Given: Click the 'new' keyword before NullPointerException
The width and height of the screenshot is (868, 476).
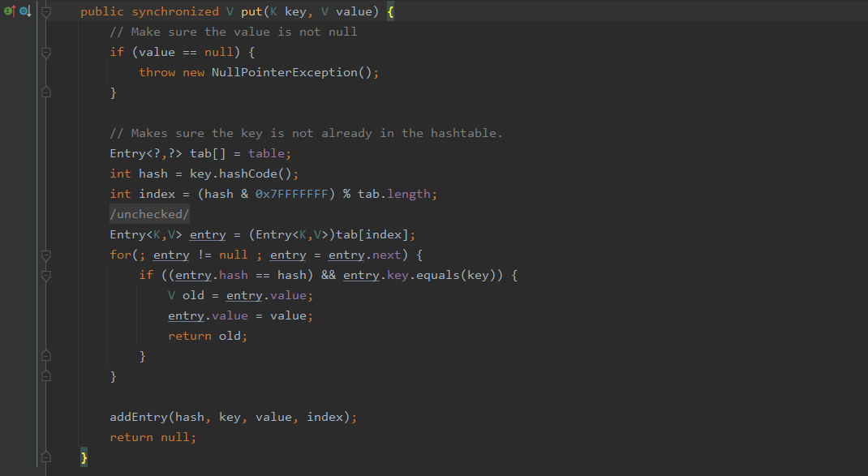Looking at the screenshot, I should pyautogui.click(x=193, y=72).
